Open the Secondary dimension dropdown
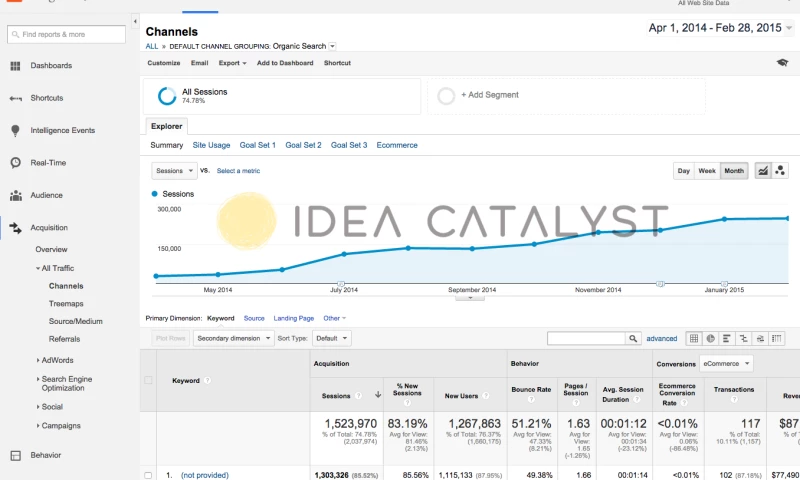The image size is (800, 480). pos(233,338)
